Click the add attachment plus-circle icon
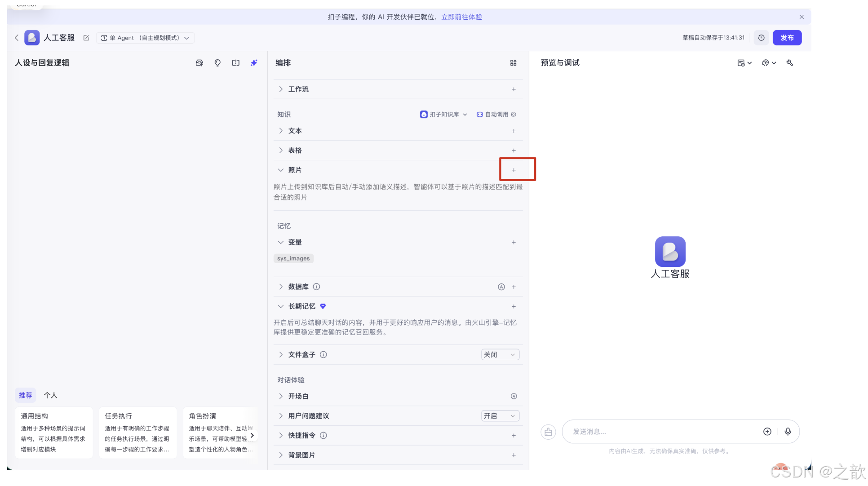This screenshot has width=868, height=486. tap(767, 432)
